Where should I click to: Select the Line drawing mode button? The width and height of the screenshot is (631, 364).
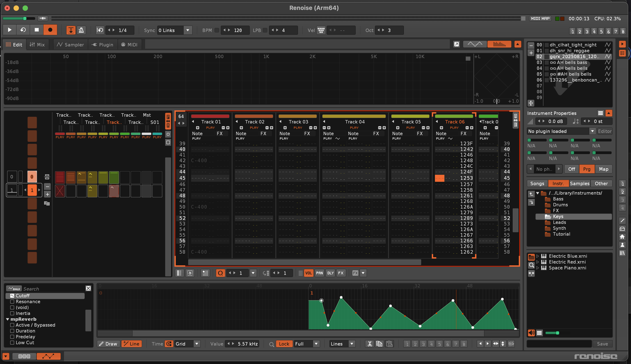(132, 344)
